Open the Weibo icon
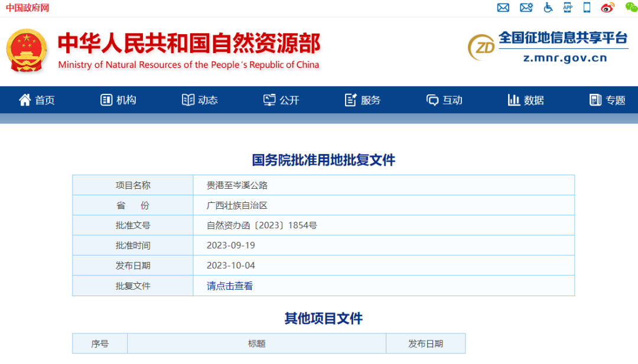Image resolution: width=638 pixels, height=364 pixels. tap(607, 8)
